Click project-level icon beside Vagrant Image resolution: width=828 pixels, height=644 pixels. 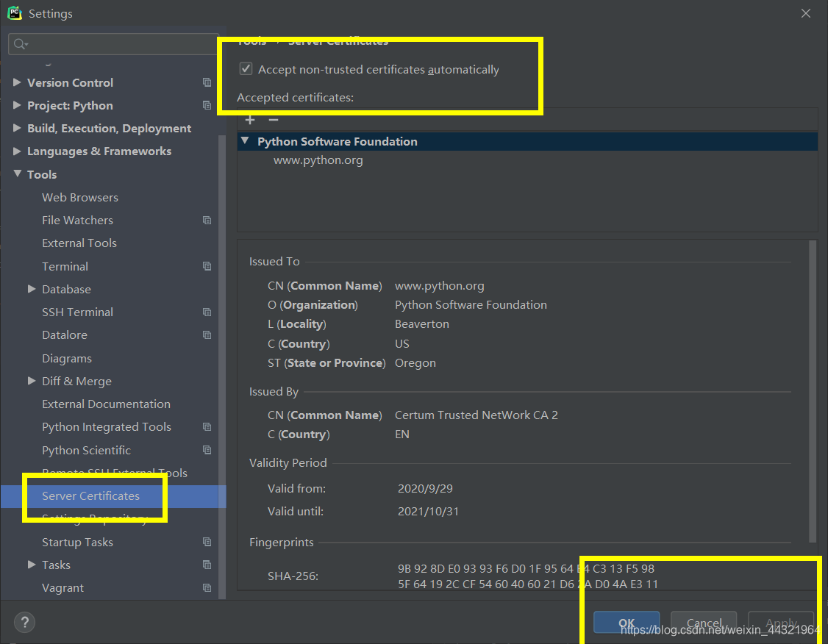pyautogui.click(x=207, y=587)
